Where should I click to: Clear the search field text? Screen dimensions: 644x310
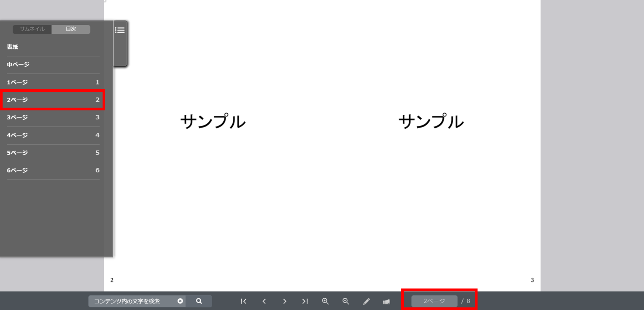180,301
